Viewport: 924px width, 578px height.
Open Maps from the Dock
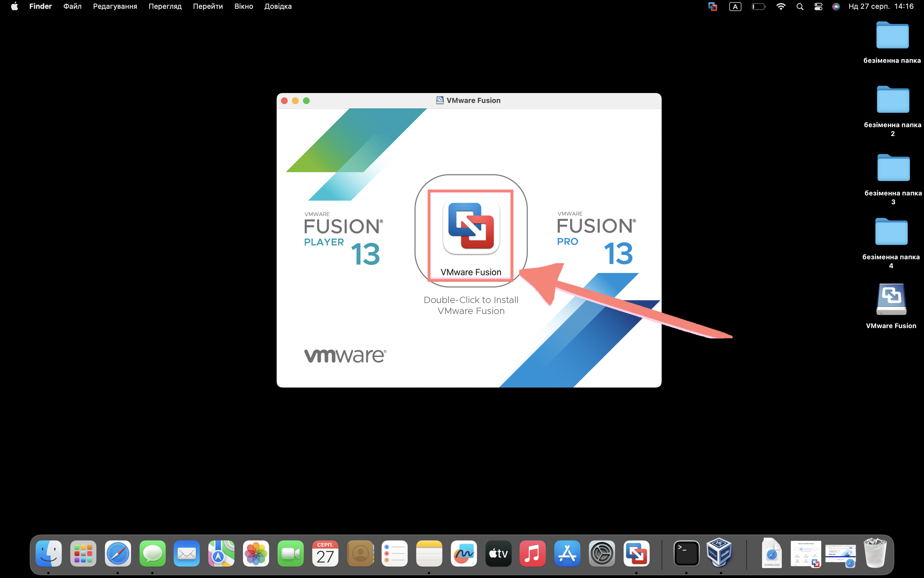coord(221,553)
